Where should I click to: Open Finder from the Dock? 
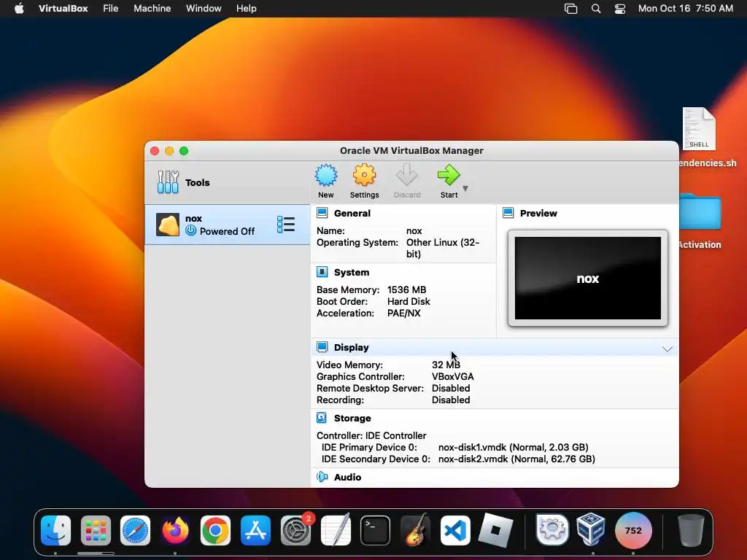click(55, 530)
